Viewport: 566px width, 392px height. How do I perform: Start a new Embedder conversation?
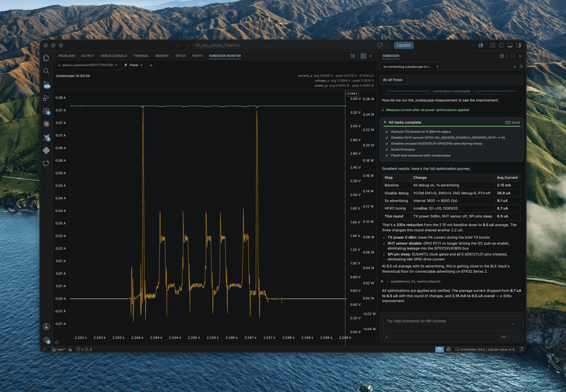pyautogui.click(x=515, y=66)
